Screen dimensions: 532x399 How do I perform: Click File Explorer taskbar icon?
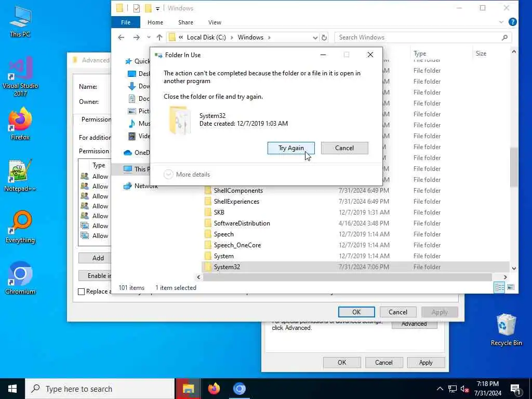188,389
